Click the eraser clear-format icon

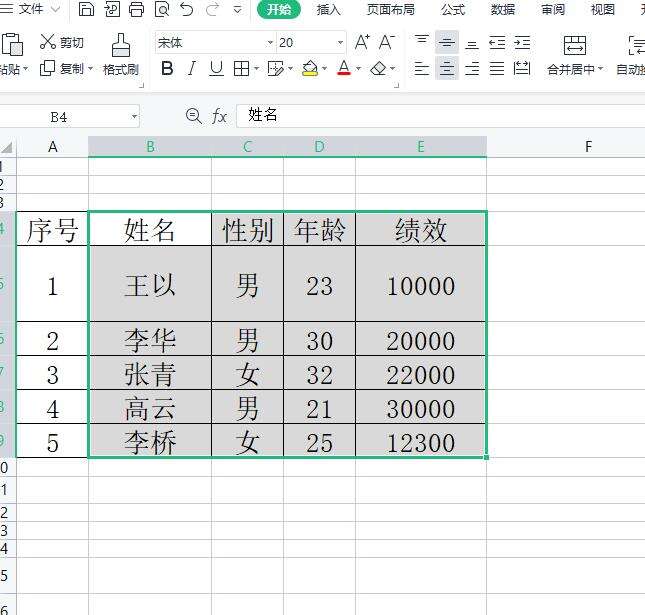378,69
